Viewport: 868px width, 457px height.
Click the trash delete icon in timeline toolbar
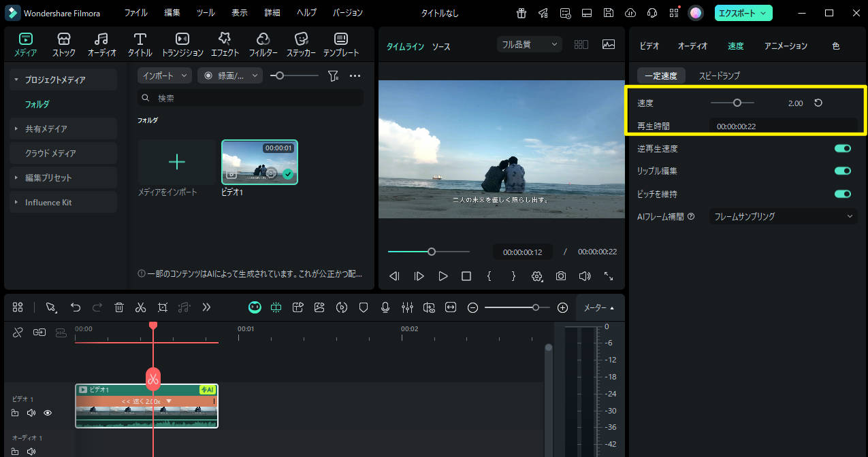click(119, 307)
